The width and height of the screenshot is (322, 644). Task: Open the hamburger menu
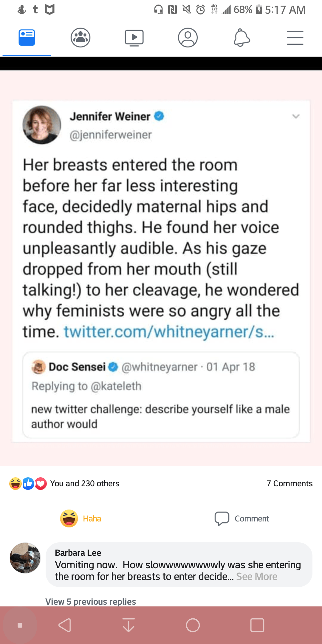coord(295,38)
